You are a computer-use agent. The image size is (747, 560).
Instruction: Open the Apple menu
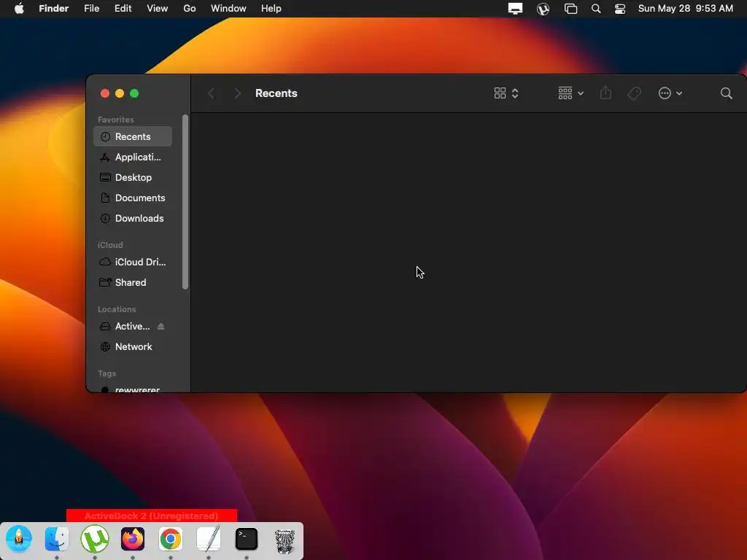19,8
